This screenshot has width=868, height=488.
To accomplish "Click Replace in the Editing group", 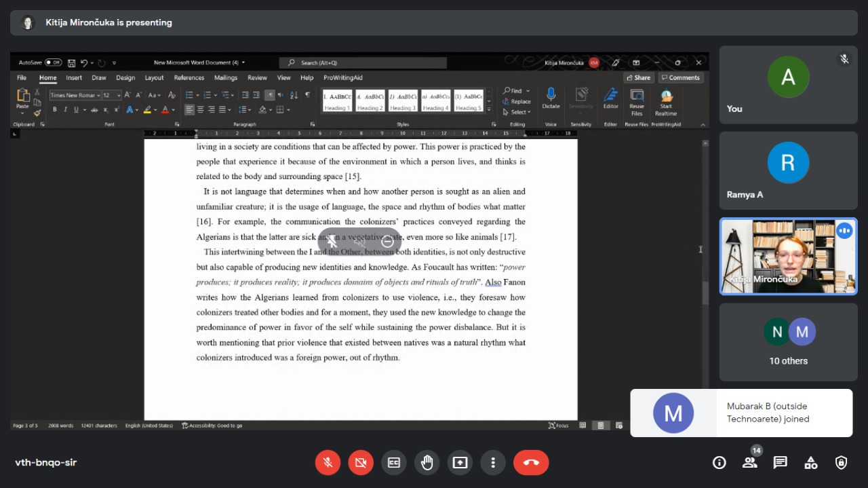I will coord(517,102).
